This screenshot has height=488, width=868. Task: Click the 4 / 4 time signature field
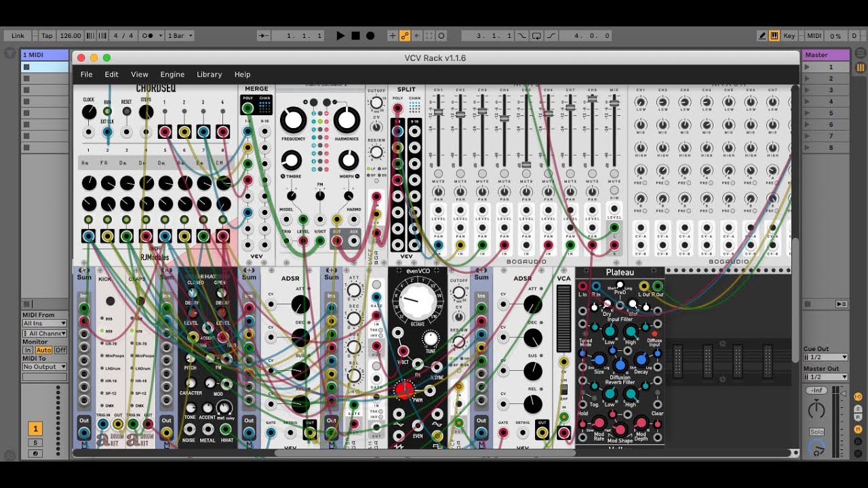[123, 36]
